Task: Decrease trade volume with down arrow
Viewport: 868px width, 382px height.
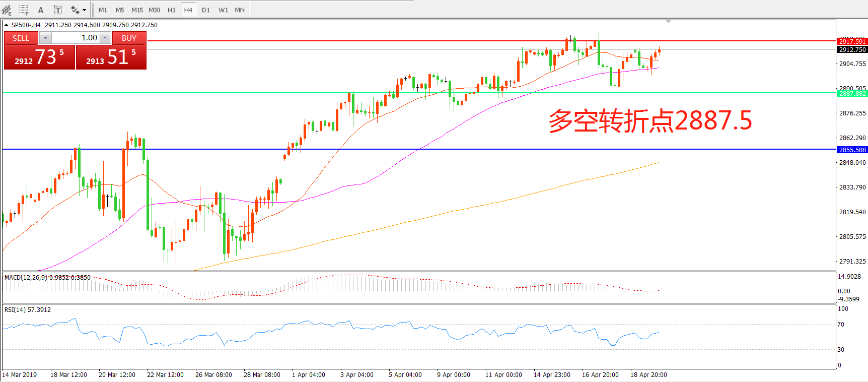Action: 45,38
